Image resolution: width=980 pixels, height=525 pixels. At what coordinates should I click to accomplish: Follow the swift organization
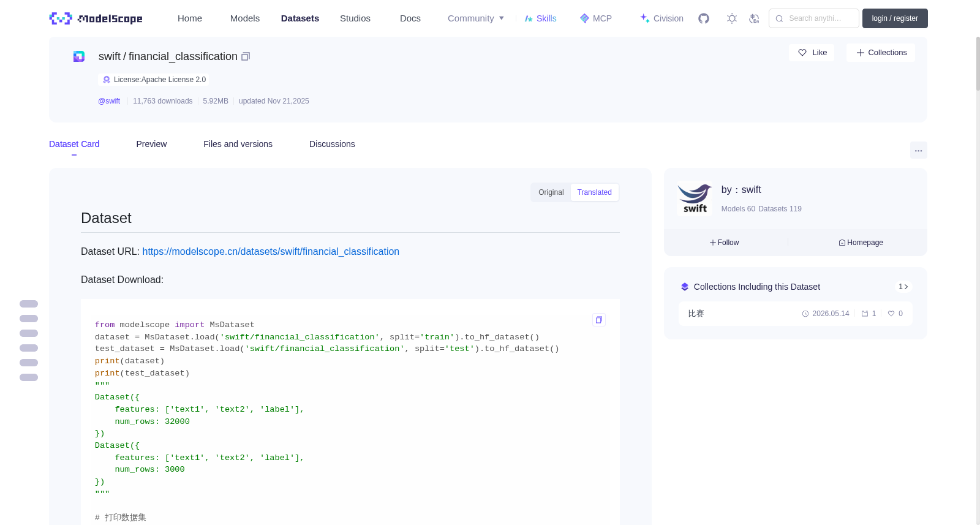725,243
